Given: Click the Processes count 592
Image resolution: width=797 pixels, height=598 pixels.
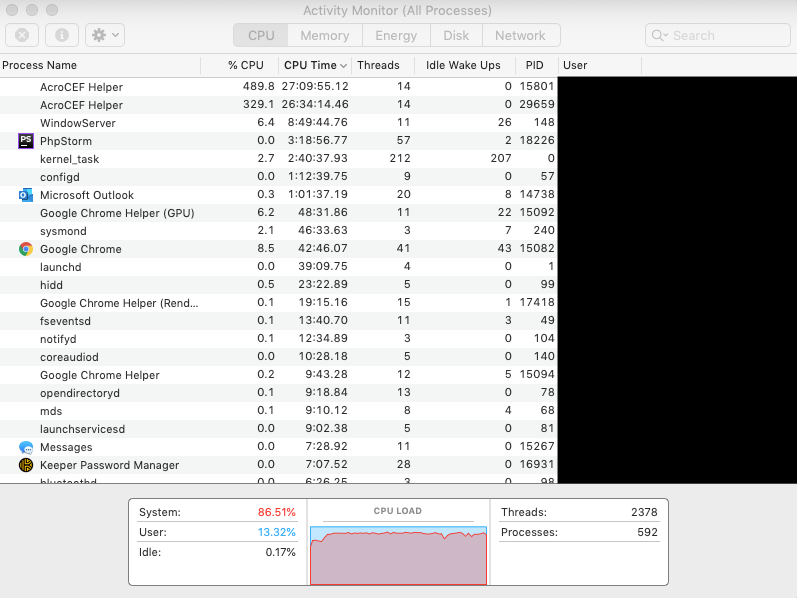Looking at the screenshot, I should point(647,532).
